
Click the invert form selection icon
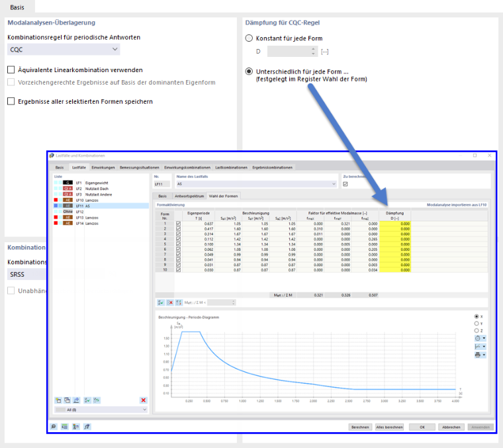point(179,302)
